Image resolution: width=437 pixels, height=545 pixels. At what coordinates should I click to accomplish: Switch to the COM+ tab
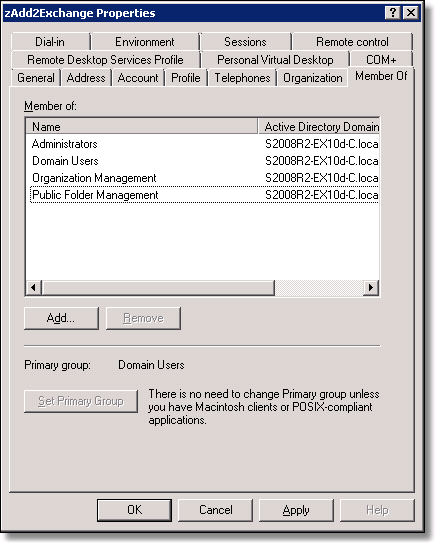click(x=381, y=60)
